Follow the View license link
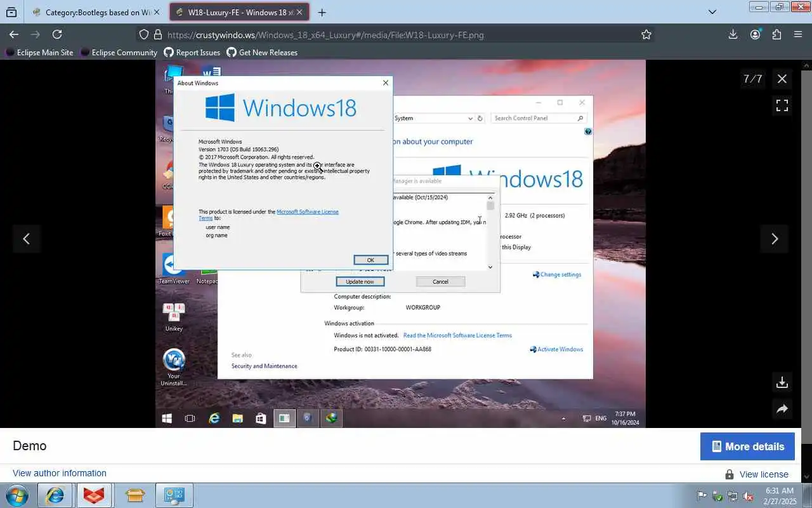 tap(764, 474)
